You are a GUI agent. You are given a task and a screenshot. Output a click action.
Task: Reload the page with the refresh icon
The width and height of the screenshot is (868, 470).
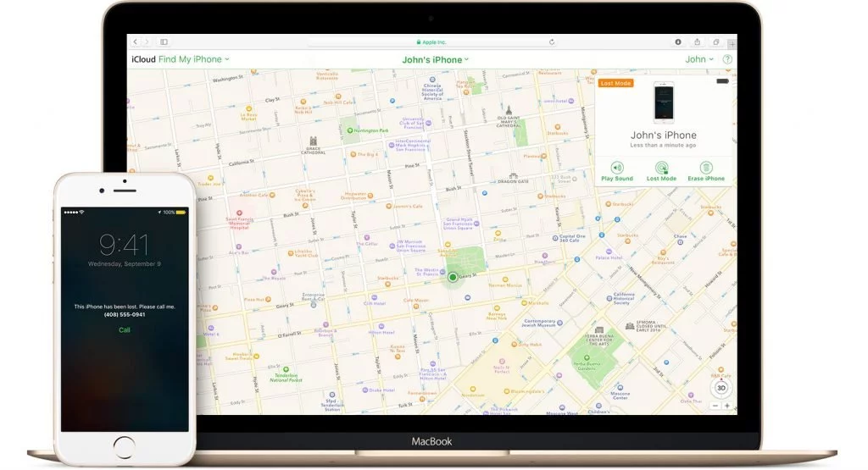[x=553, y=41]
